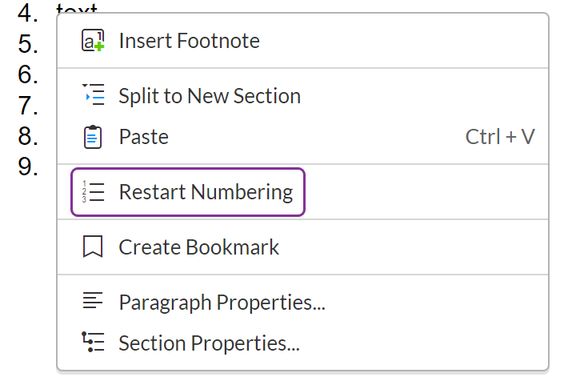The height and width of the screenshot is (389, 588).
Task: Click the Split to New Section icon
Action: click(x=93, y=96)
